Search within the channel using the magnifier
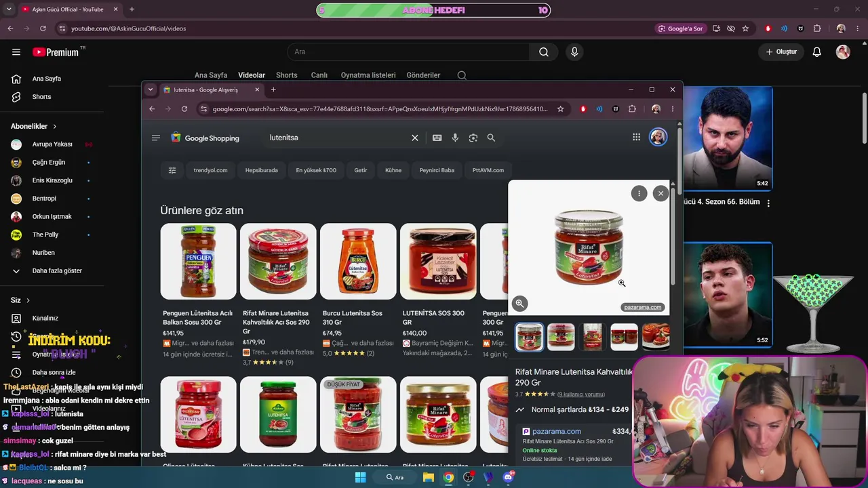 pyautogui.click(x=462, y=75)
